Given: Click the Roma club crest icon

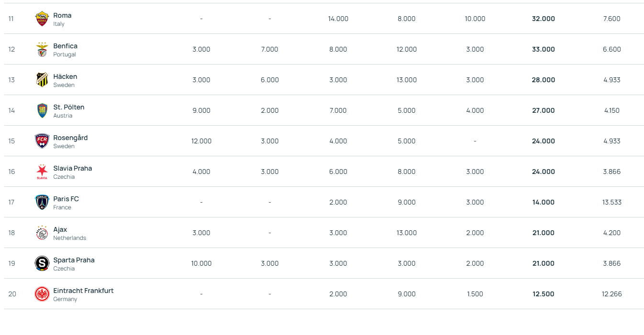Looking at the screenshot, I should 42,19.
